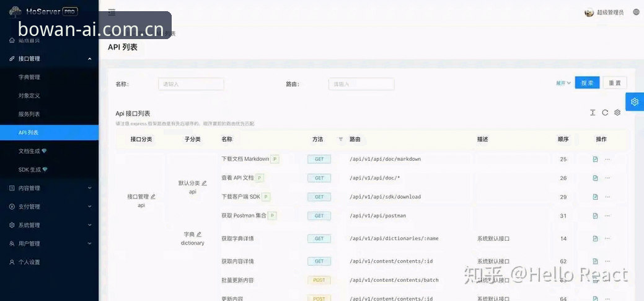Open document icon for 下载文档 Markdown row
644x301 pixels.
coord(595,159)
